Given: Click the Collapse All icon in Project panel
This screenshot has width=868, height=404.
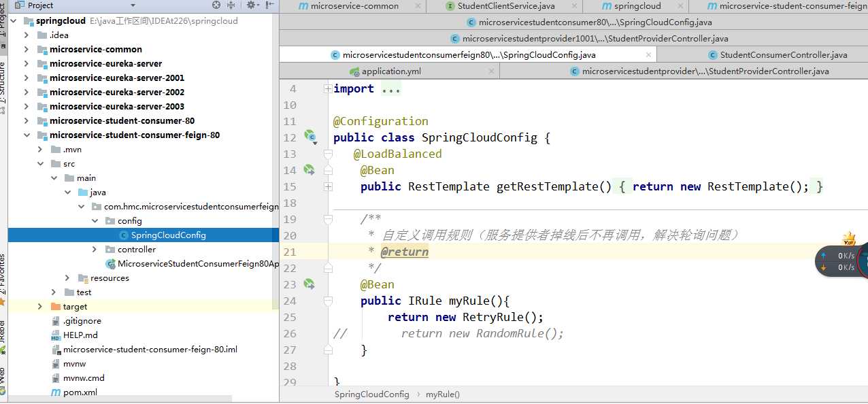Looking at the screenshot, I should (231, 5).
